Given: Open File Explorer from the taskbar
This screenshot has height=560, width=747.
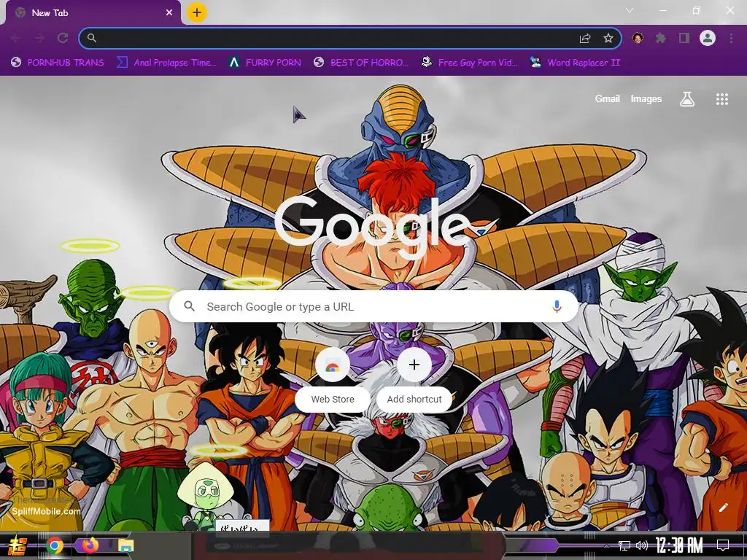Looking at the screenshot, I should click(126, 545).
